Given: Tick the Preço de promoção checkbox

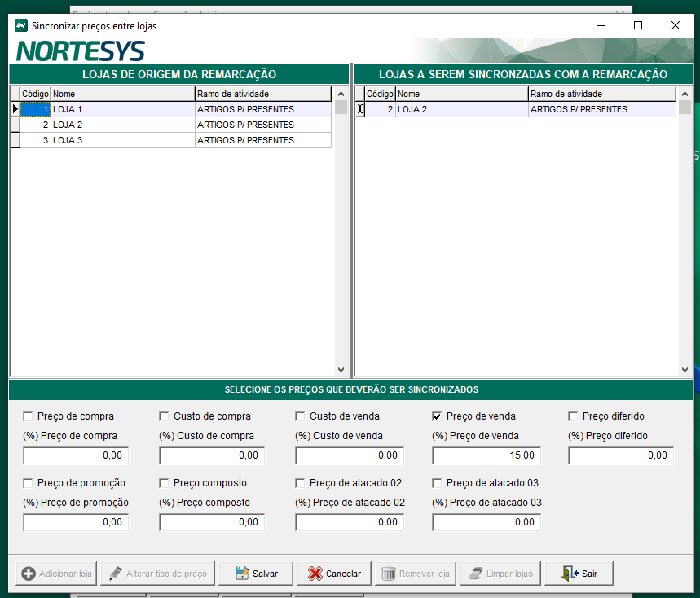Looking at the screenshot, I should tap(29, 483).
